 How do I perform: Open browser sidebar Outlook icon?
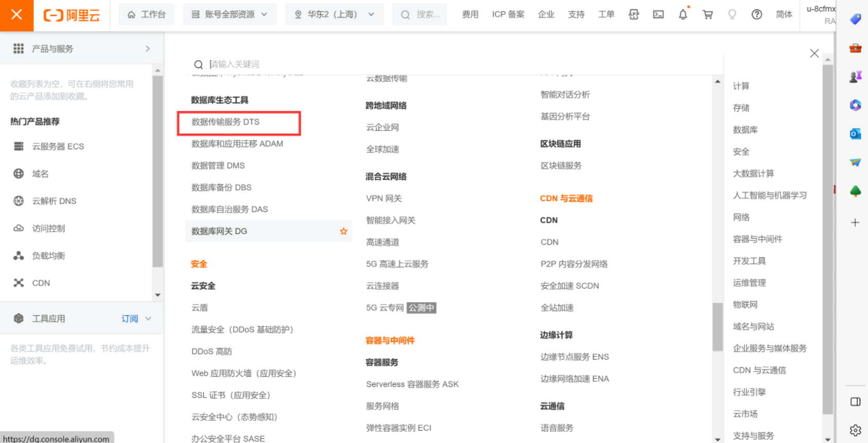coord(855,134)
